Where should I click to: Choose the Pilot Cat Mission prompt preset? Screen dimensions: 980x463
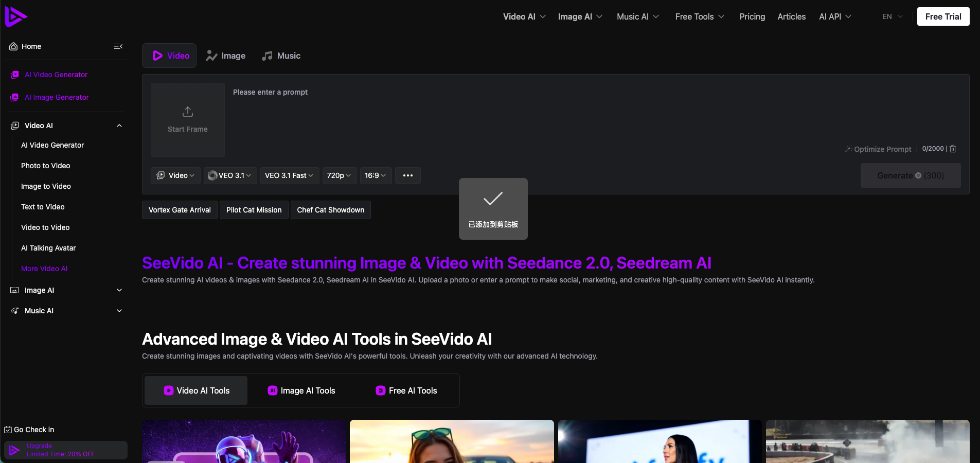click(x=254, y=210)
